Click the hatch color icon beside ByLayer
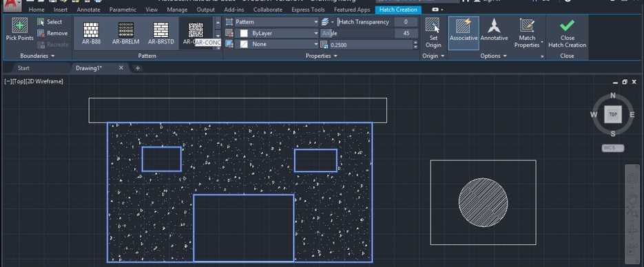The width and height of the screenshot is (644, 267). point(229,33)
